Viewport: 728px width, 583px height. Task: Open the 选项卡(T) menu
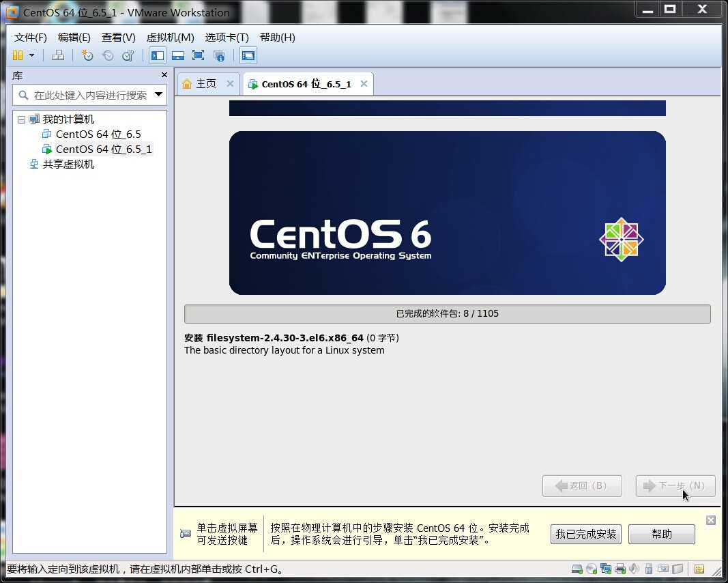tap(227, 37)
